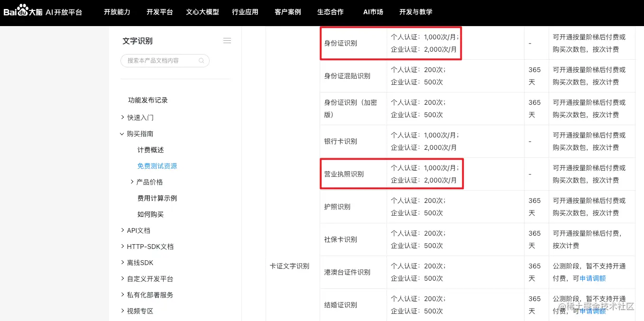The width and height of the screenshot is (644, 321).
Task: Click the 银行卡识别 row's billing description
Action: (x=589, y=141)
